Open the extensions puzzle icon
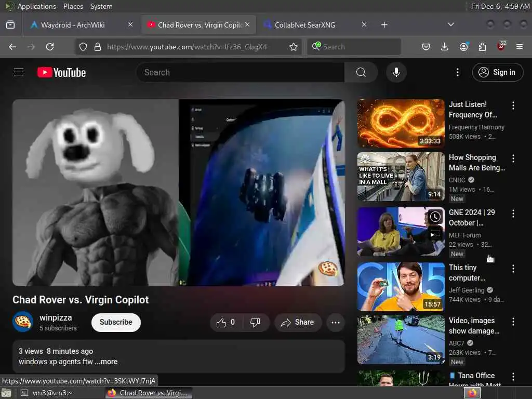The image size is (532, 399). [x=482, y=47]
